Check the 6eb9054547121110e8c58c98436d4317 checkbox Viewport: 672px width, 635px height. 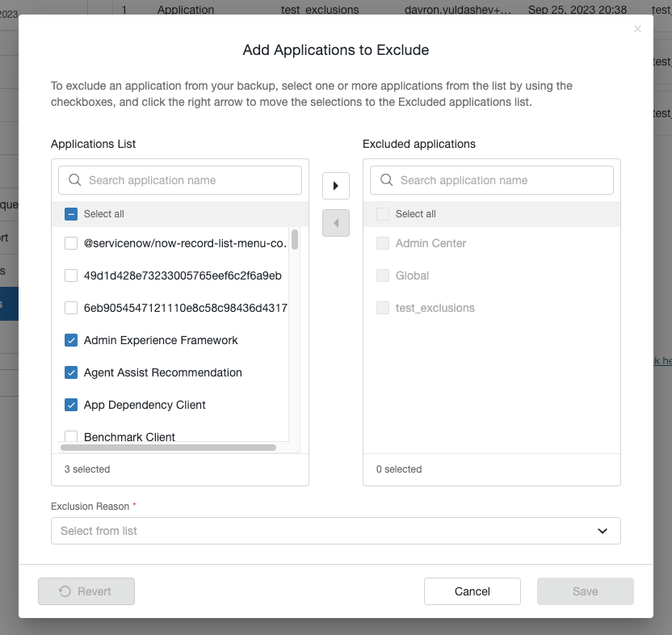(71, 308)
